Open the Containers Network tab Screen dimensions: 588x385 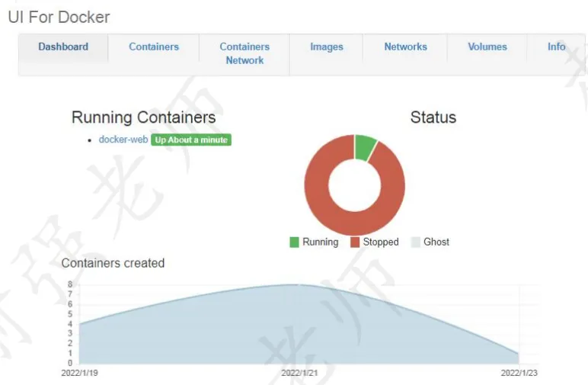coord(244,53)
